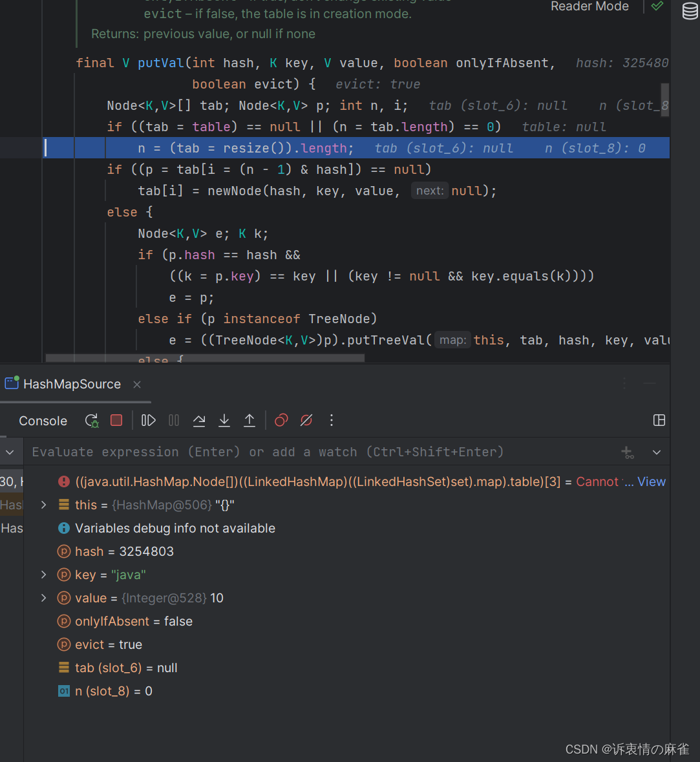
Task: Click the 'evict: true' inline hint
Action: (377, 84)
